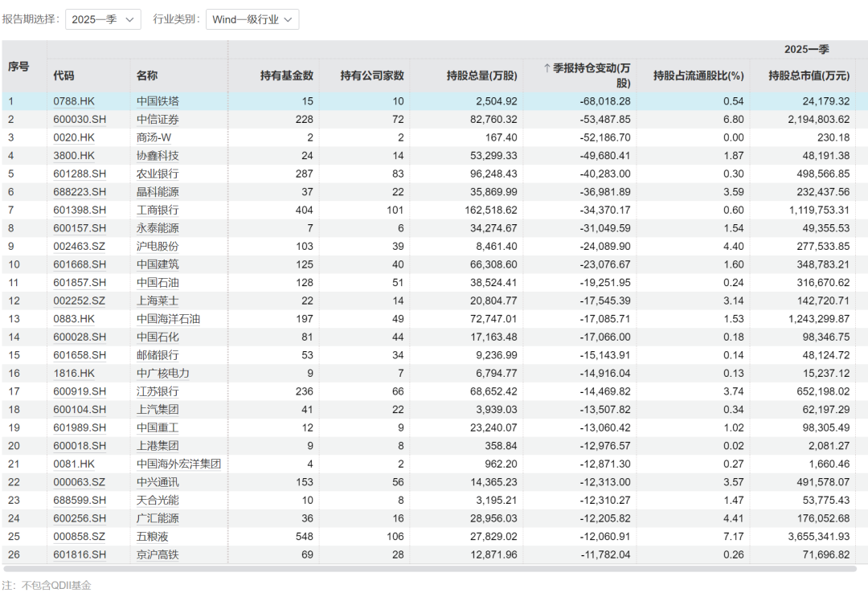Viewport: 868px width, 597px height.
Task: Click the 沪电股份 stock name
Action: click(x=158, y=246)
